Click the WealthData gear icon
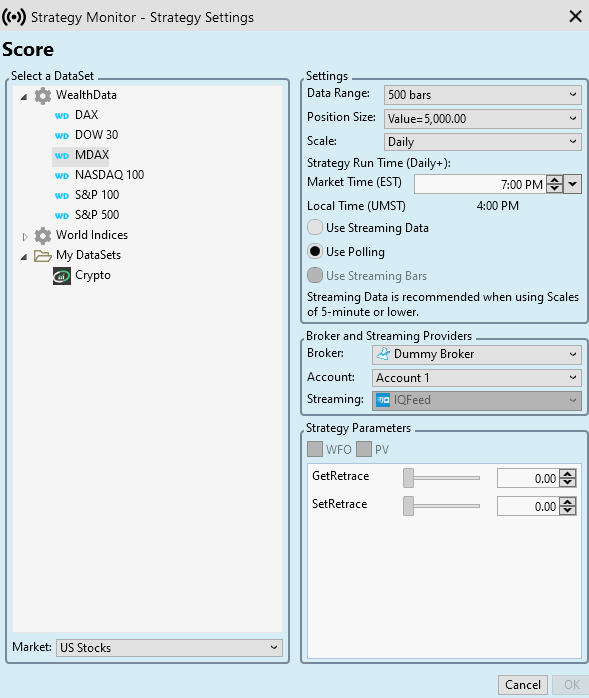 (x=43, y=96)
